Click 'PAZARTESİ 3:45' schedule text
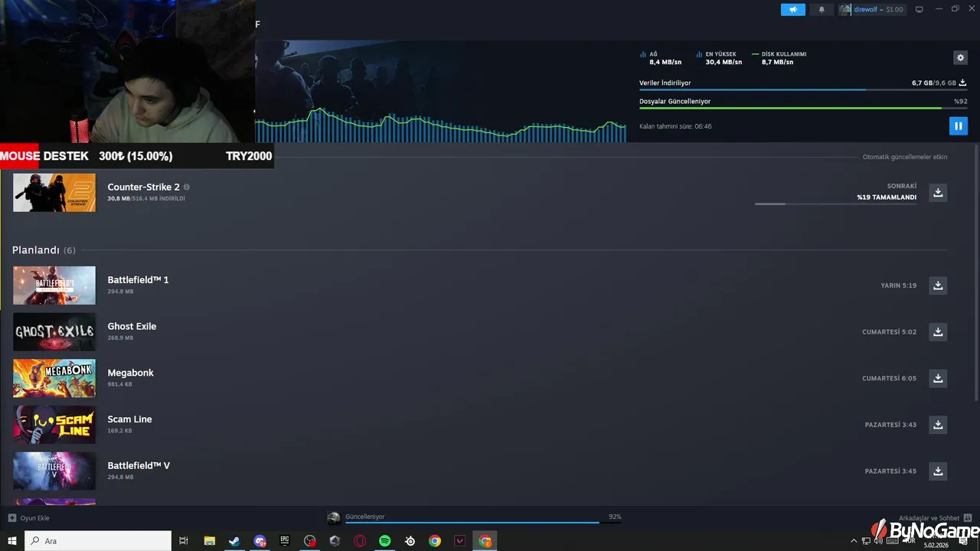This screenshot has width=980, height=551. click(890, 471)
